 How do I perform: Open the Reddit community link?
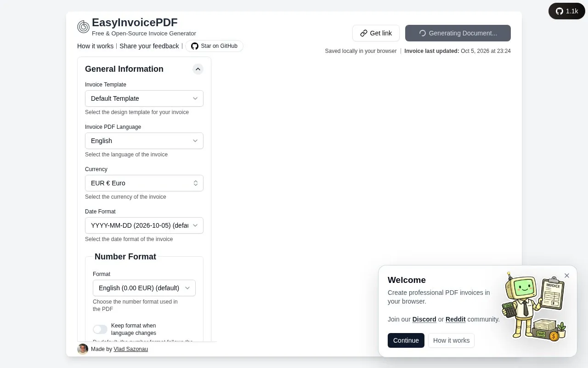coord(456,319)
